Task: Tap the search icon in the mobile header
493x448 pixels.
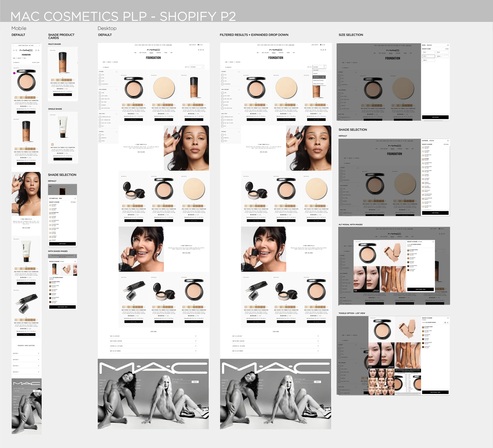Action: pos(16,51)
